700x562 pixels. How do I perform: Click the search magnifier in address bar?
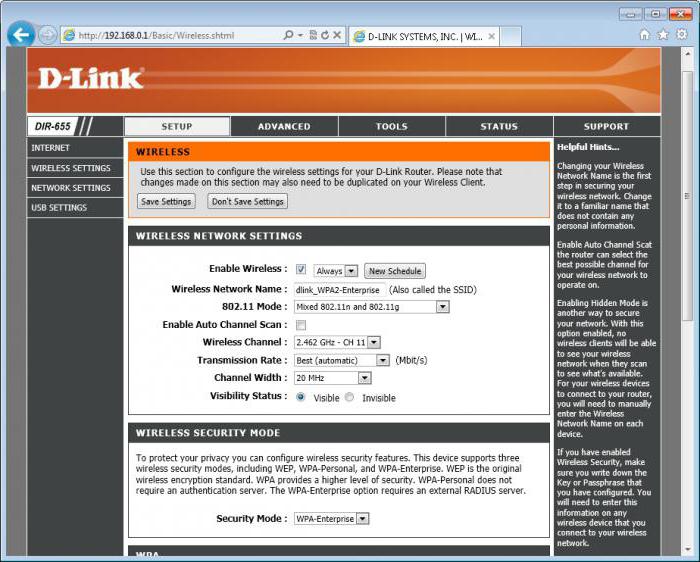point(288,35)
